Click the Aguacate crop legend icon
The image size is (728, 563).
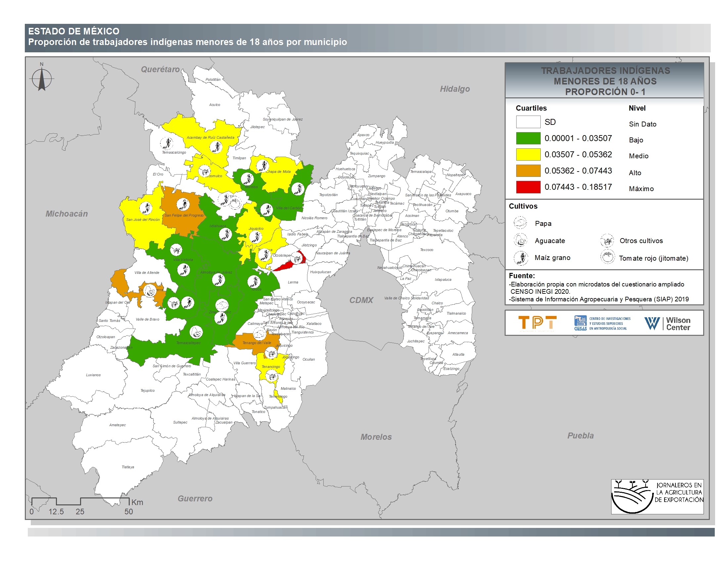tap(520, 240)
